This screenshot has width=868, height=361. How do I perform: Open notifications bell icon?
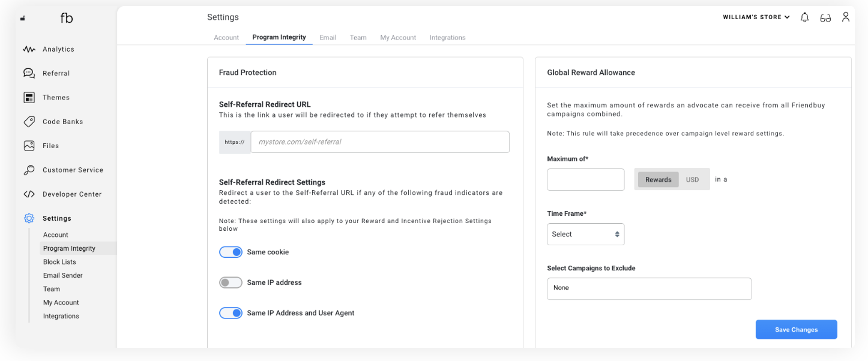click(x=804, y=17)
